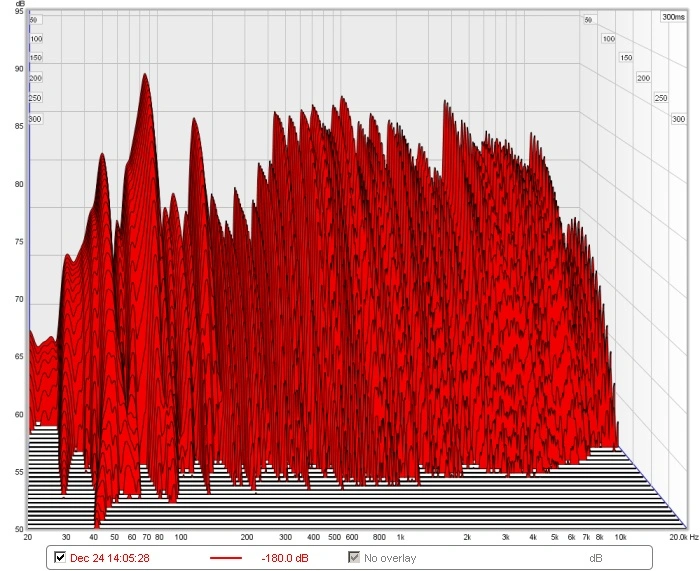Click the 3k frequency axis label
The height and width of the screenshot is (571, 700).
click(x=505, y=537)
